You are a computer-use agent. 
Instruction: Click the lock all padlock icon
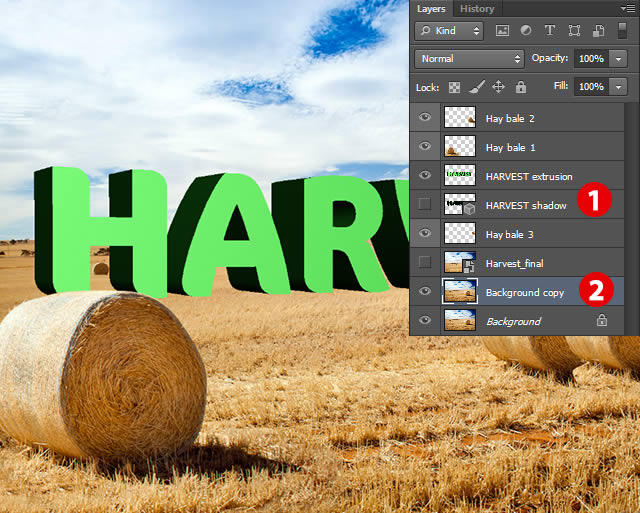(520, 87)
